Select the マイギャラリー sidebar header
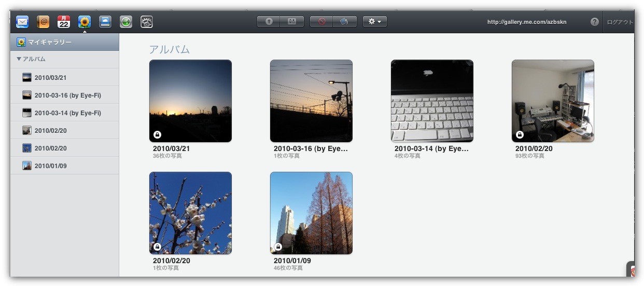Screen dimensions: 644x286 click(49, 42)
